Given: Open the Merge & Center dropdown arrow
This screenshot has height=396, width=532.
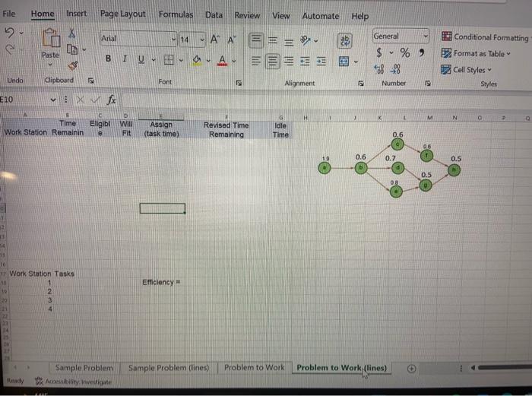Looking at the screenshot, I should 356,62.
